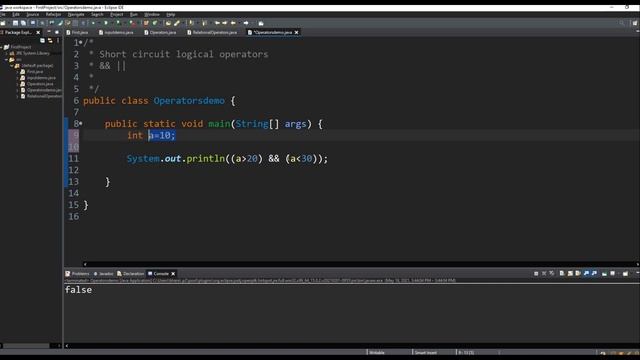The image size is (640, 360).
Task: Open Package Explorer View Menu dots
Action: [58, 40]
